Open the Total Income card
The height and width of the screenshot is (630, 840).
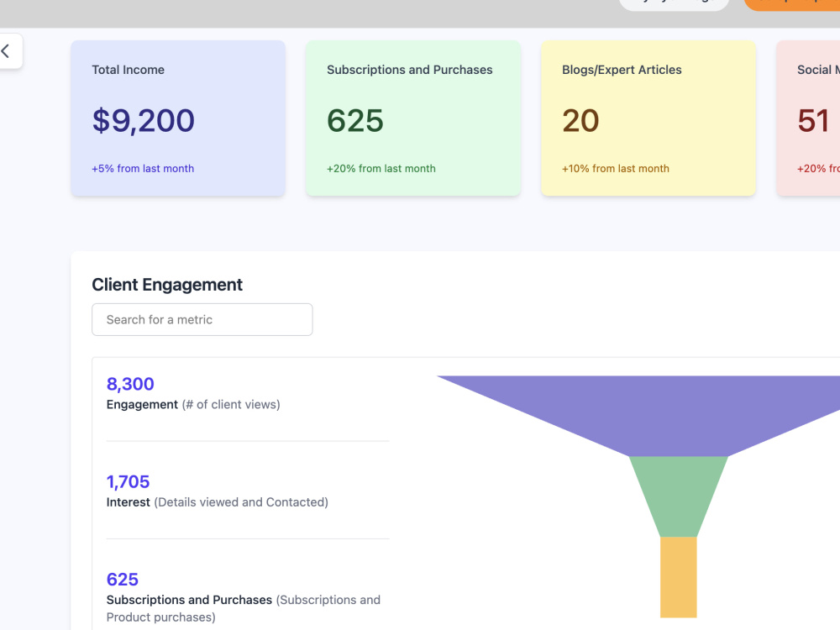click(178, 118)
